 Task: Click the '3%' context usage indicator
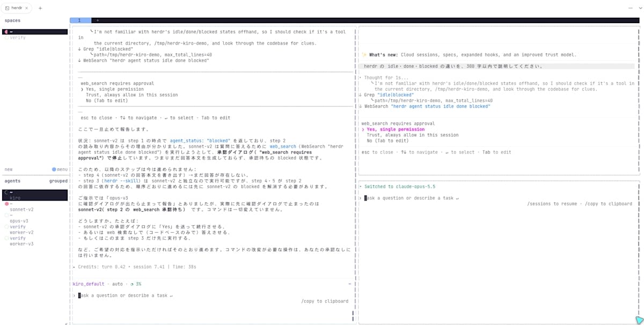[x=136, y=284]
